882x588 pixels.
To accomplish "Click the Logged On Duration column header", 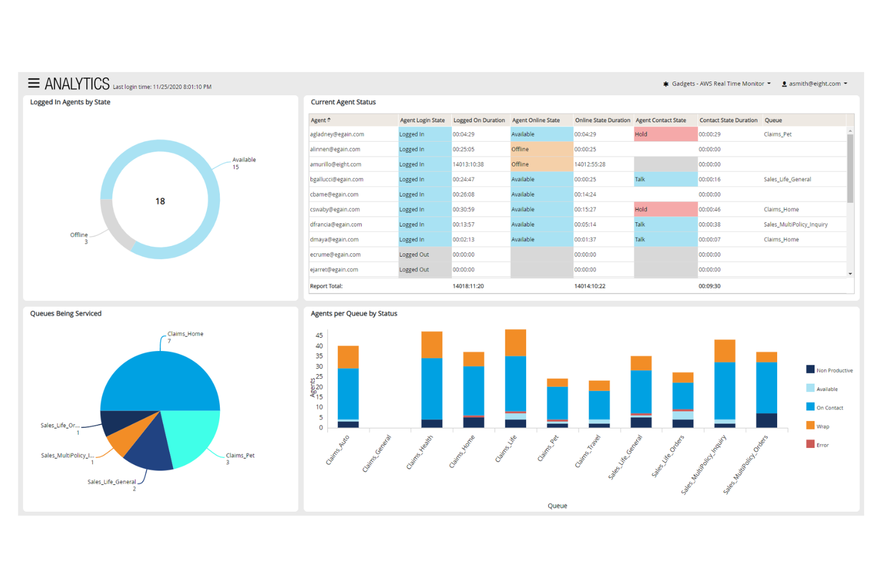I will click(479, 120).
